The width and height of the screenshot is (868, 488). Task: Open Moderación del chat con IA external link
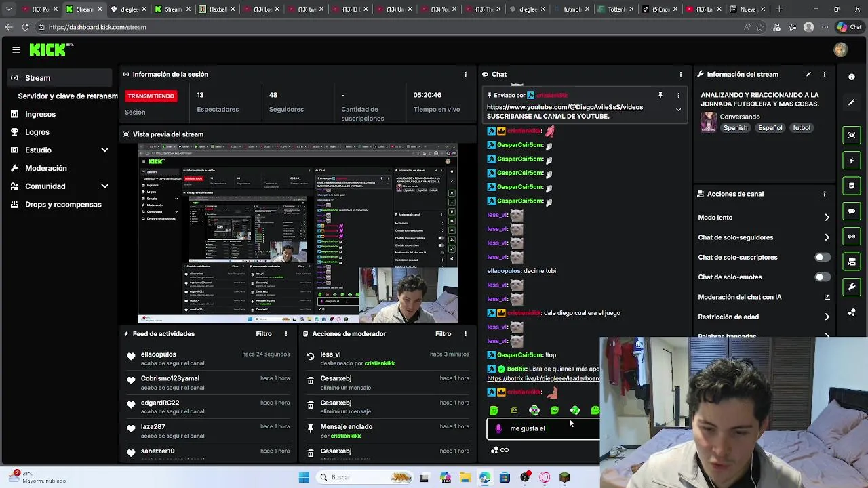click(827, 297)
